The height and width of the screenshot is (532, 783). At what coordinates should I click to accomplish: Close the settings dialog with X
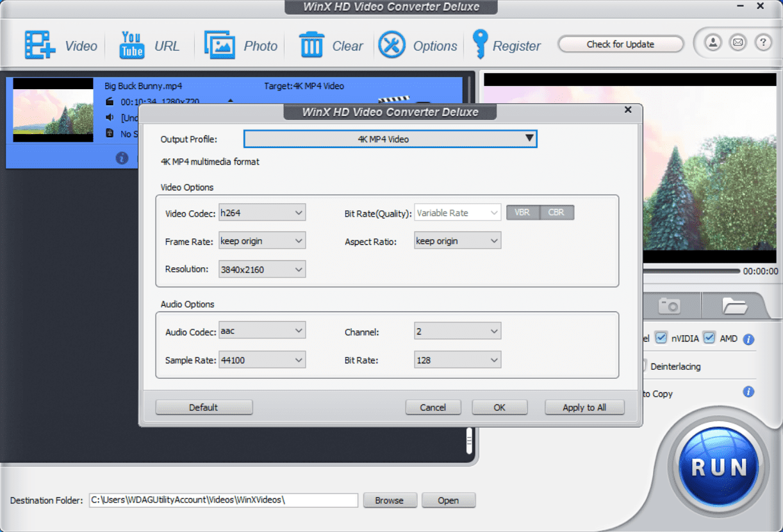pyautogui.click(x=628, y=110)
